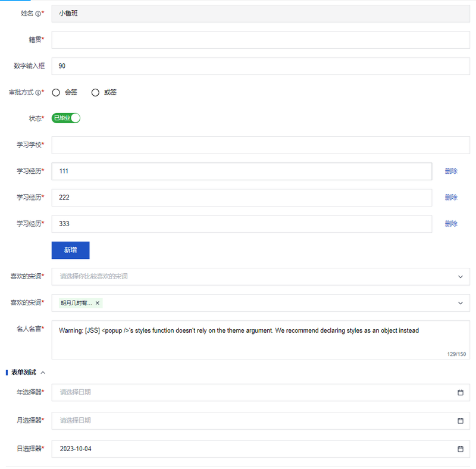The width and height of the screenshot is (476, 469).
Task: Click the 日选择器 field showing 2023-10-04
Action: pos(261,449)
